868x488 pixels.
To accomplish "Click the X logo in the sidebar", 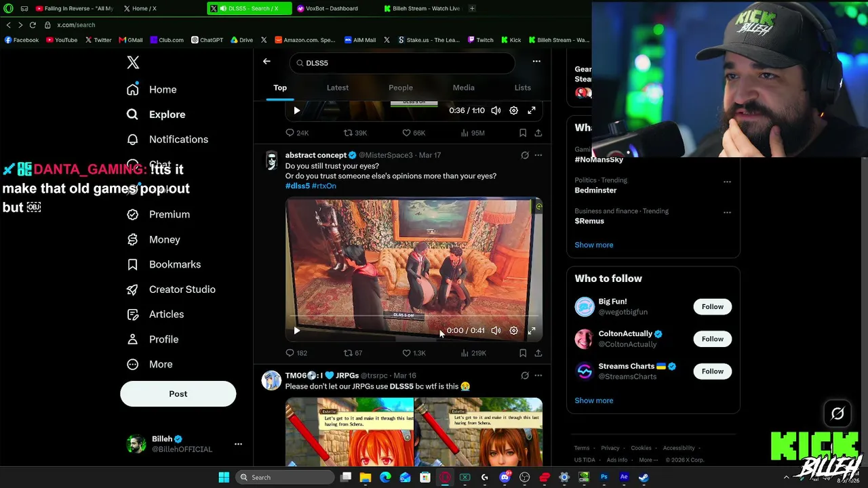I will pos(133,62).
